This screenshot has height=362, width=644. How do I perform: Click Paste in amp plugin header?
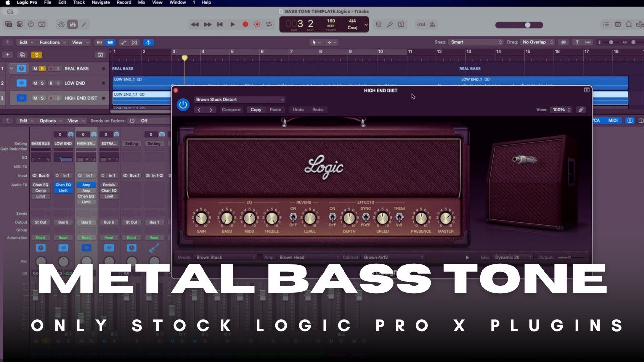(x=275, y=110)
